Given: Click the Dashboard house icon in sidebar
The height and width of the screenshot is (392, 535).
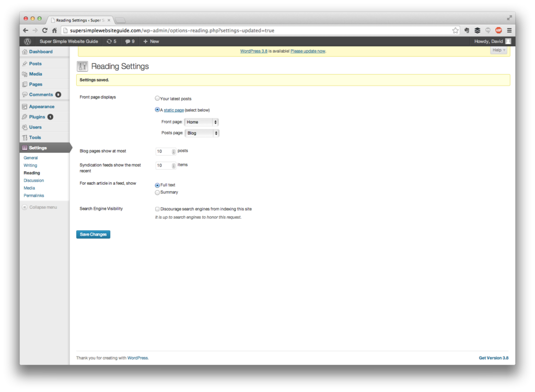Looking at the screenshot, I should tap(25, 52).
